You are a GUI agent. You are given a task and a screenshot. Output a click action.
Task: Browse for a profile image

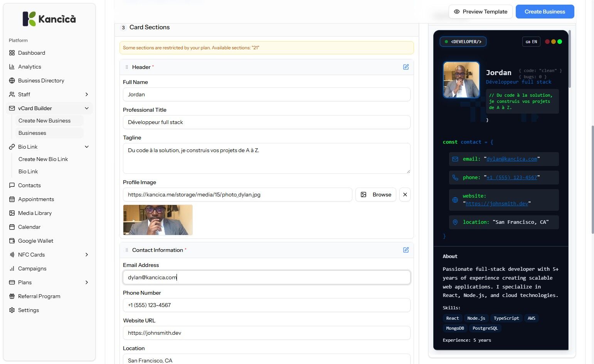pos(376,195)
